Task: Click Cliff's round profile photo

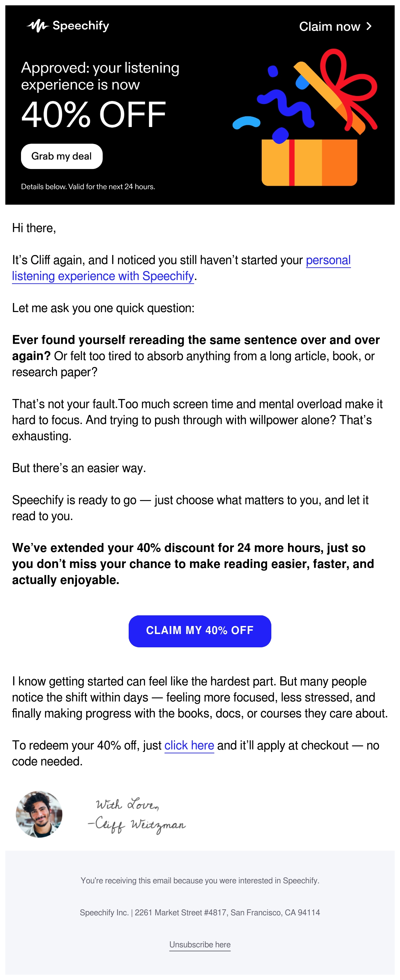Action: (39, 814)
